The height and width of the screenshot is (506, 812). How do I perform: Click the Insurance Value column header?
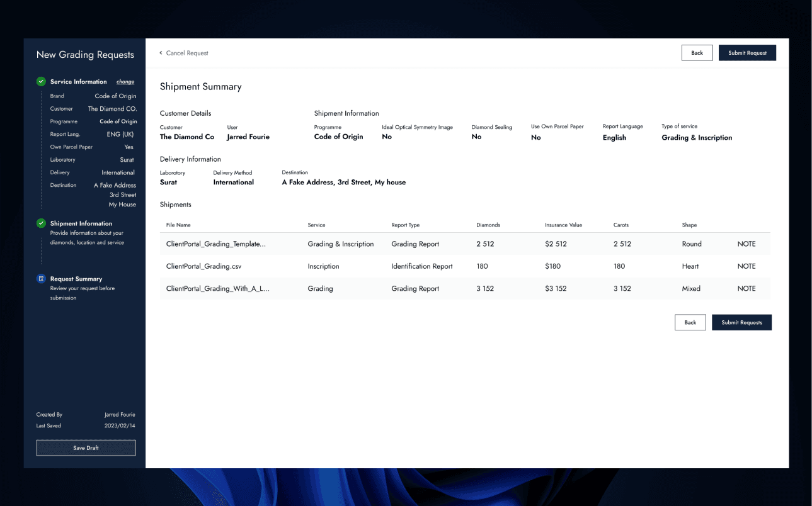563,225
